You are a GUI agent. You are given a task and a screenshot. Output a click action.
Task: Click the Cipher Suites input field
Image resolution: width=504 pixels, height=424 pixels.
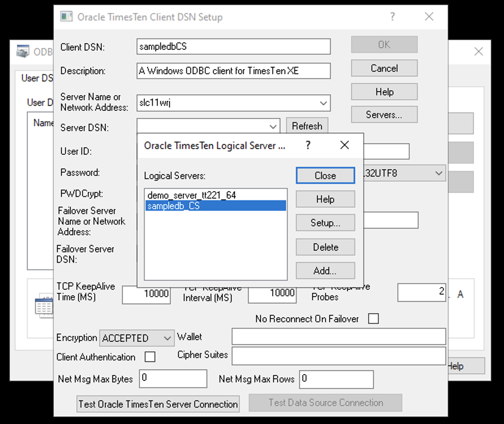click(x=339, y=356)
